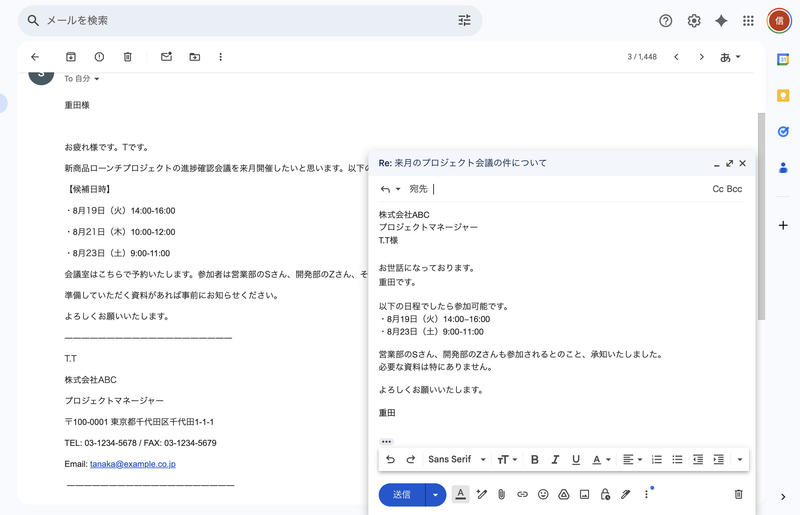Mark the email as unread
Image resolution: width=800 pixels, height=515 pixels.
pos(166,57)
